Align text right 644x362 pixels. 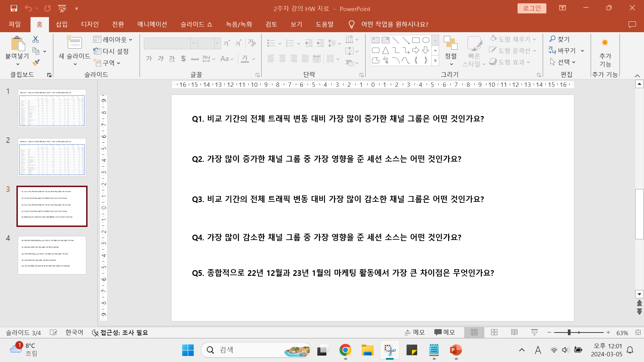click(x=294, y=59)
